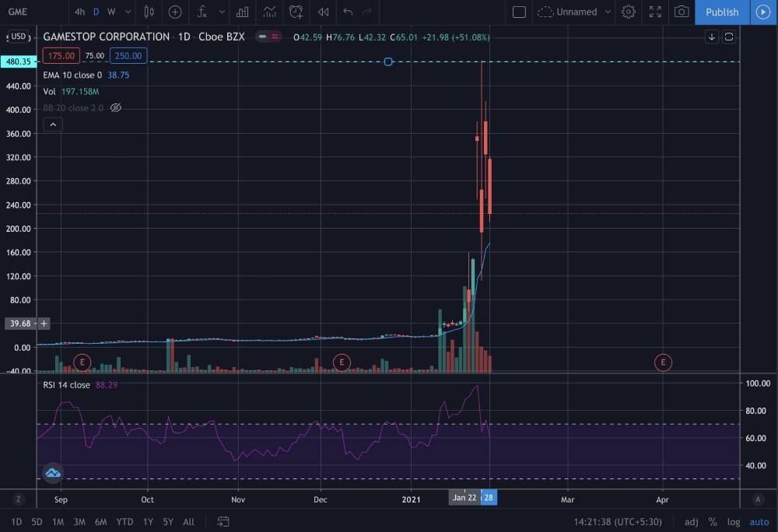This screenshot has width=778, height=532.
Task: Open candlestick chart type menu
Action: (149, 12)
